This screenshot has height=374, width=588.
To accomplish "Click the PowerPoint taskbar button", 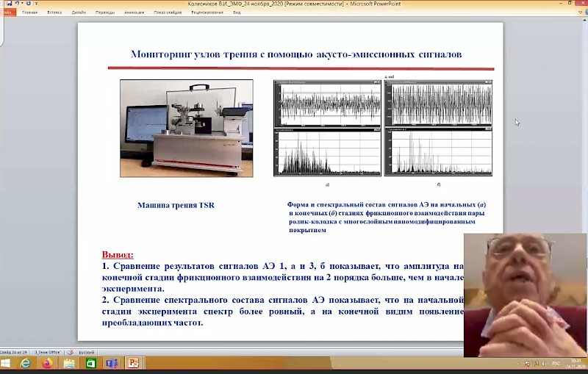I will (134, 363).
